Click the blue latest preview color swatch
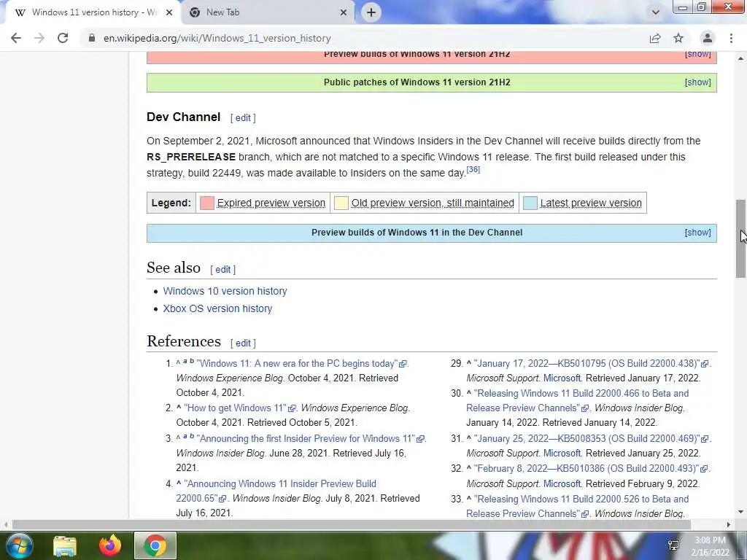This screenshot has width=747, height=560. coord(530,203)
